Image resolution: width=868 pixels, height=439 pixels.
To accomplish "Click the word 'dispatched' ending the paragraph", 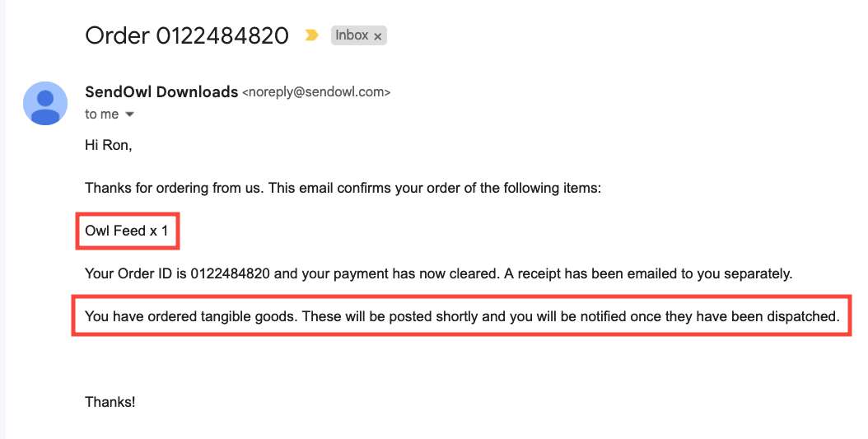I will click(x=806, y=316).
